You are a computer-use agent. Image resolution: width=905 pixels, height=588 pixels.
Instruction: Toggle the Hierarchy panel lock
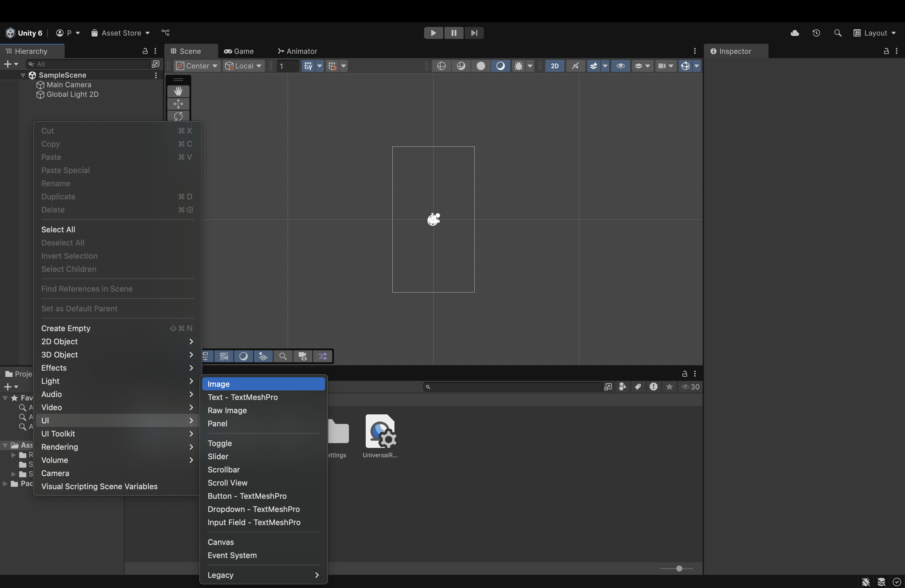pyautogui.click(x=145, y=51)
